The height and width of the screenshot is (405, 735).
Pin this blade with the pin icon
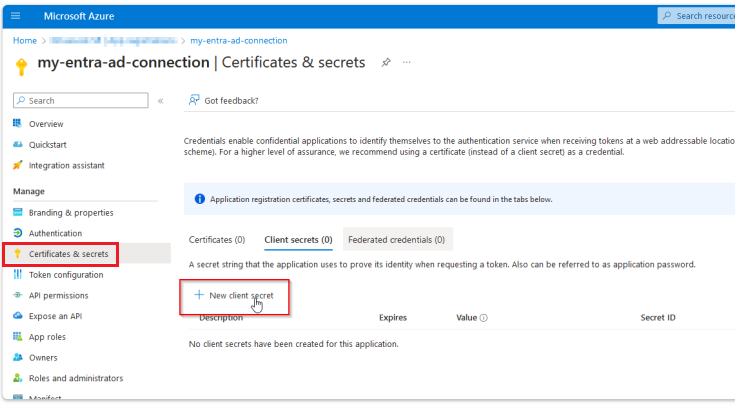click(x=386, y=62)
